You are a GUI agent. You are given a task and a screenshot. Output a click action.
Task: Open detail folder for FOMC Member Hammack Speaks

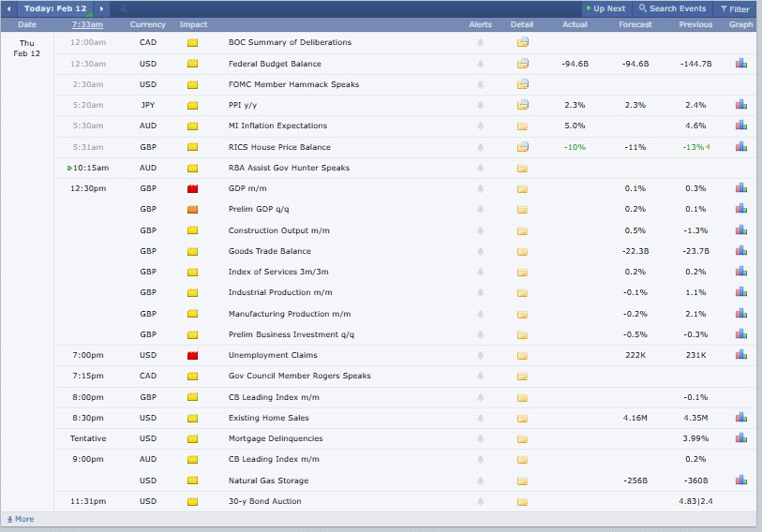(522, 84)
